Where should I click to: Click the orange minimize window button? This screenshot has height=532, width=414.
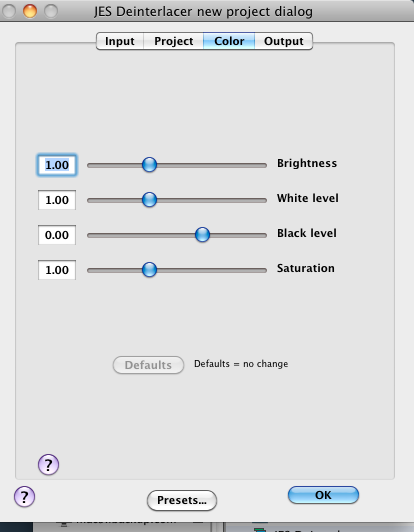pyautogui.click(x=30, y=11)
